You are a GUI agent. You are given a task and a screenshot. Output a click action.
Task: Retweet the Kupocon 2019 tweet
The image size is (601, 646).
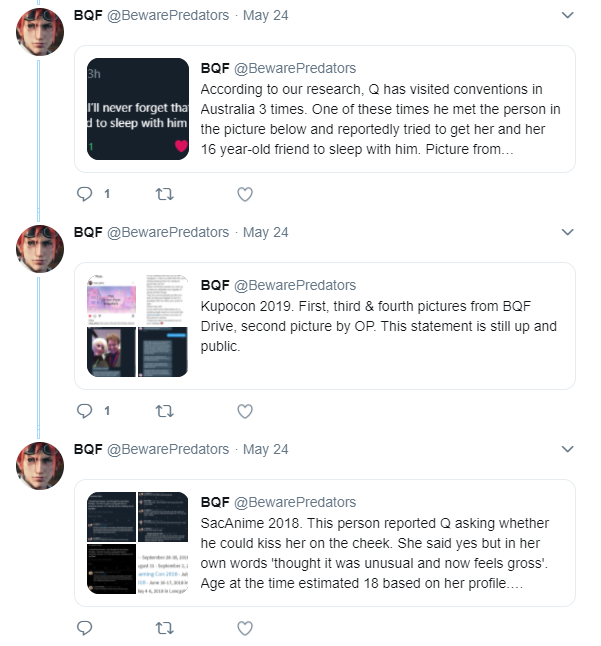164,411
